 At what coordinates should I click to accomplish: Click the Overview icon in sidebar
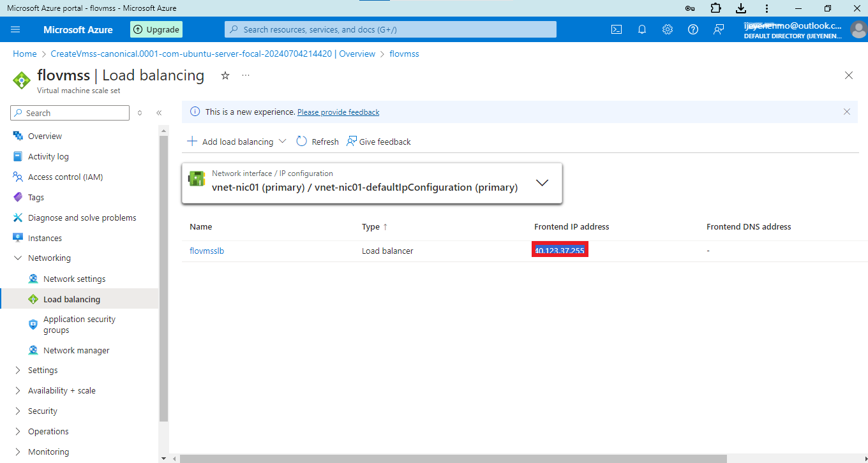(18, 136)
